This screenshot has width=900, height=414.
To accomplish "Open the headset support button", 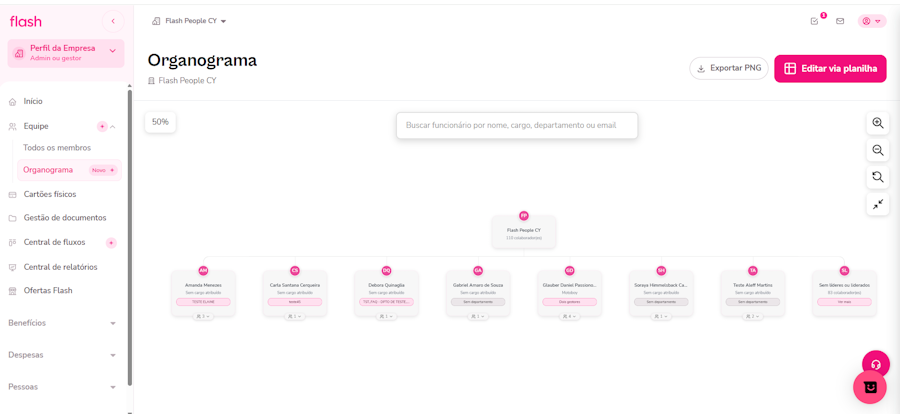I will (x=876, y=364).
